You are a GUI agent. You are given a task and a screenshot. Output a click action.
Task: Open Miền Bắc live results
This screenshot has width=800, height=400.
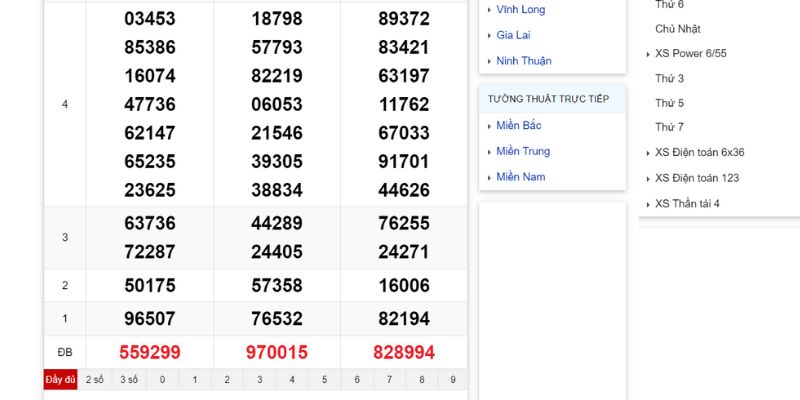coord(518,126)
